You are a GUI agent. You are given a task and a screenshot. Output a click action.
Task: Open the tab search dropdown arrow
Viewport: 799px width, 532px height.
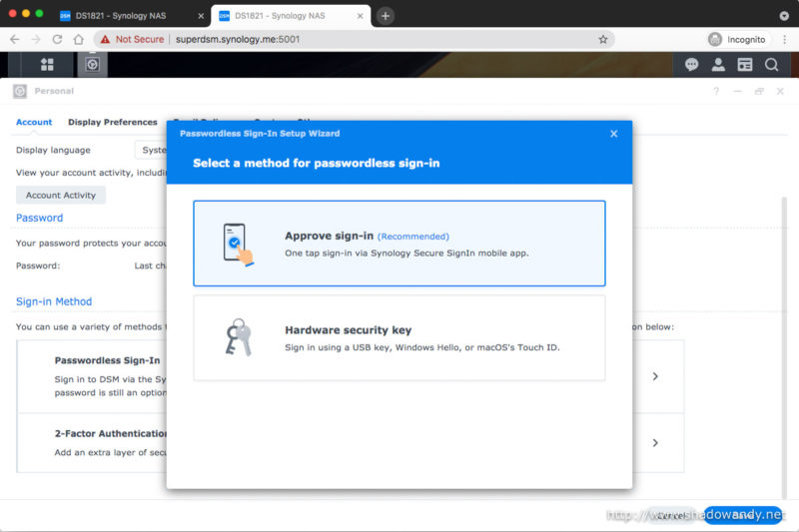pyautogui.click(x=784, y=16)
